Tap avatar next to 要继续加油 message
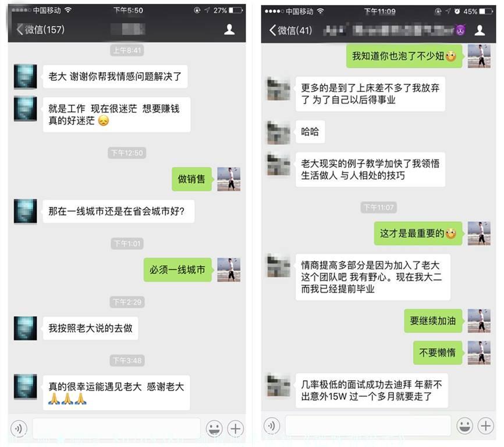The height and width of the screenshot is (447, 504). 479,320
